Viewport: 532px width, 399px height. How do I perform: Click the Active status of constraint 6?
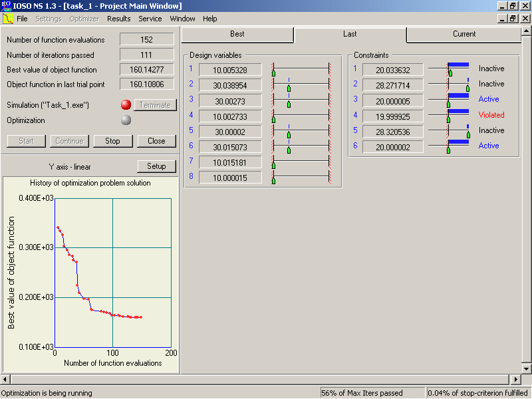[489, 146]
